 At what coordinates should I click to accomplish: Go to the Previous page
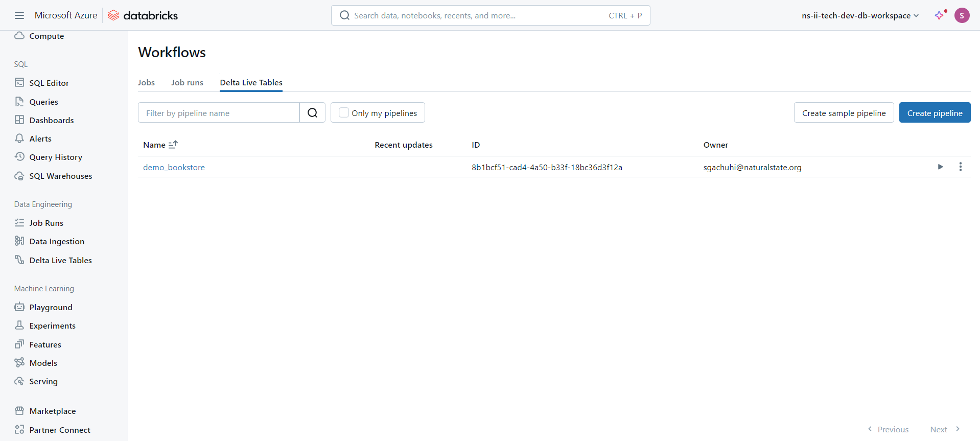[888, 429]
